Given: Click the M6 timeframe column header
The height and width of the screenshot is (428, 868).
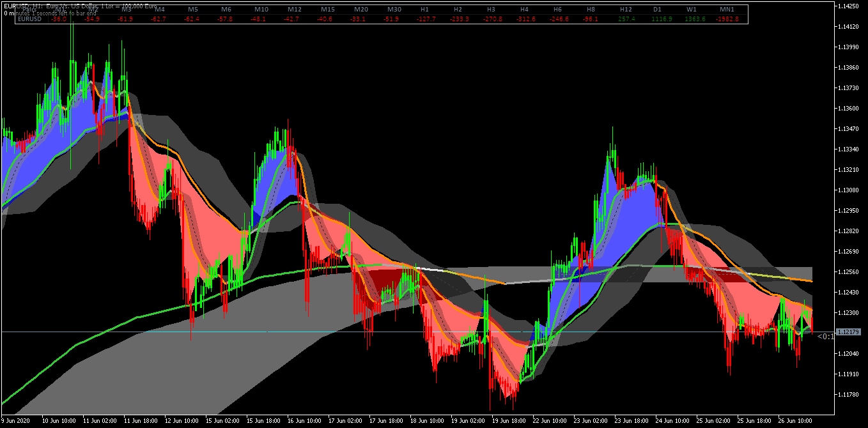Looking at the screenshot, I should coord(226,10).
